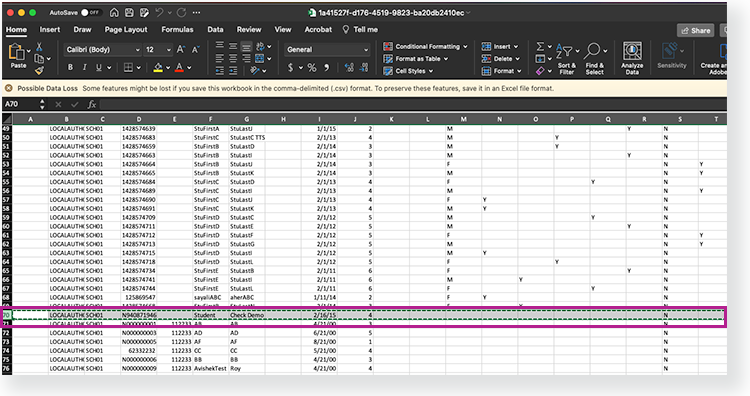Open the Insert cells button in ribbon
This screenshot has width=750, height=396.
(500, 46)
